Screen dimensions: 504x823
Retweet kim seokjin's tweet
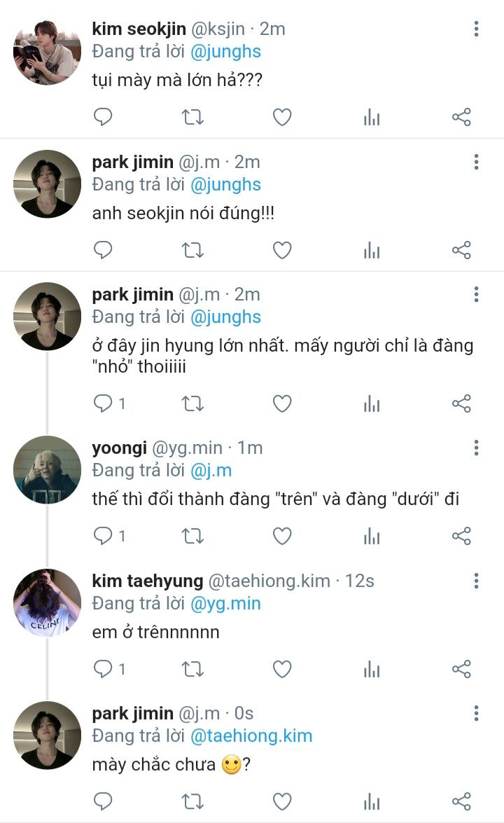[x=192, y=118]
